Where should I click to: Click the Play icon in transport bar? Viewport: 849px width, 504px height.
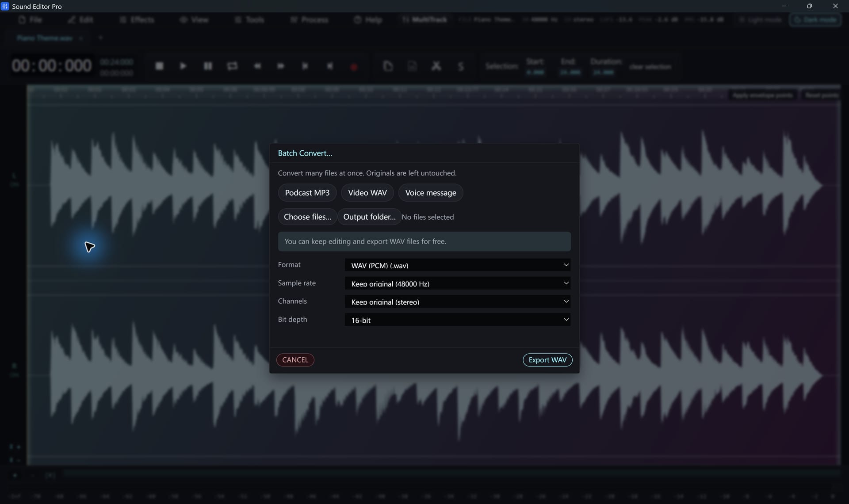click(x=183, y=66)
